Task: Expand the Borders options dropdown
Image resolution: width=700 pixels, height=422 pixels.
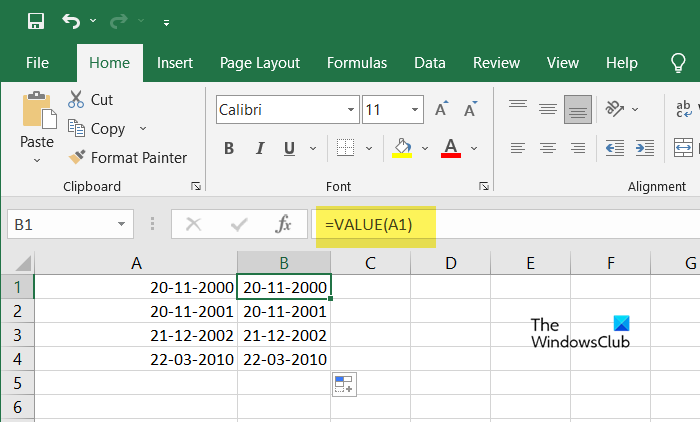Action: click(369, 148)
